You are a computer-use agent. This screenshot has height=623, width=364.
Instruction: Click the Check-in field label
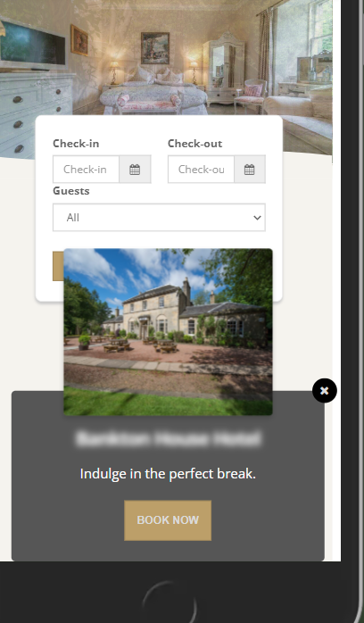76,144
